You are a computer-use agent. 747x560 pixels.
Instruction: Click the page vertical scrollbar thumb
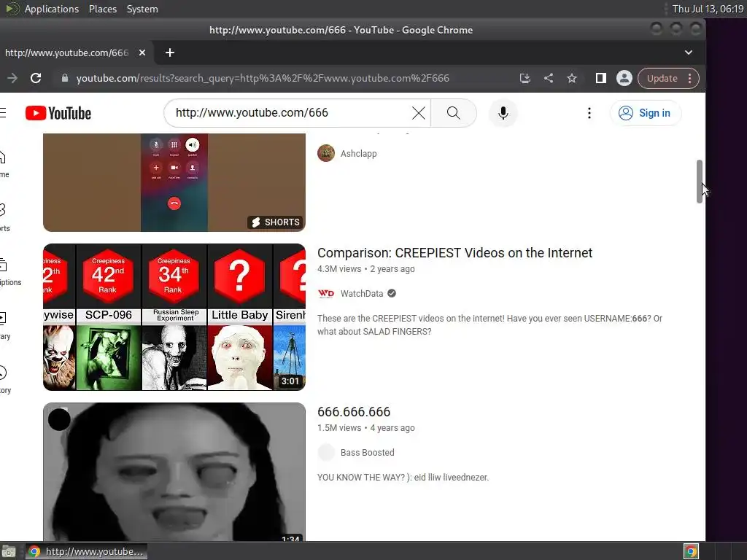click(699, 182)
